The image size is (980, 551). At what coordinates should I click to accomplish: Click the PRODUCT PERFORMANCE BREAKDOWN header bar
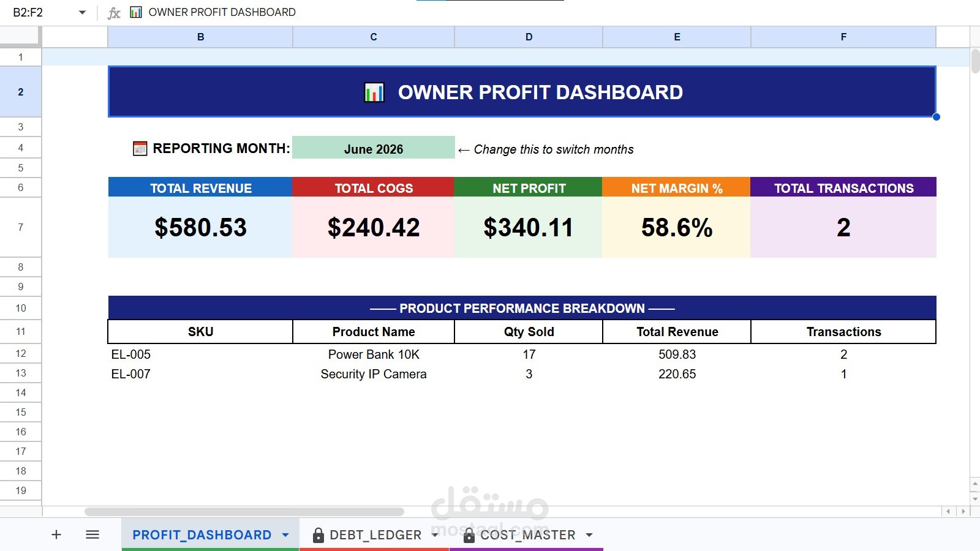point(522,308)
